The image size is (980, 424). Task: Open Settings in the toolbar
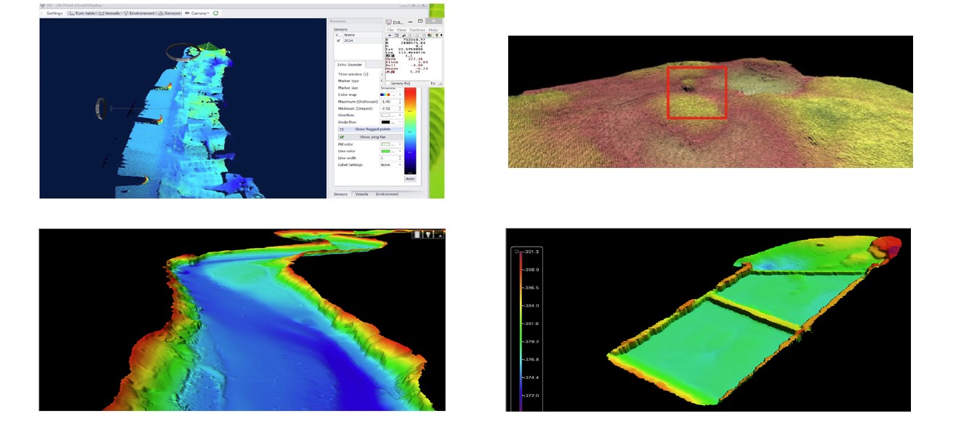click(x=53, y=13)
